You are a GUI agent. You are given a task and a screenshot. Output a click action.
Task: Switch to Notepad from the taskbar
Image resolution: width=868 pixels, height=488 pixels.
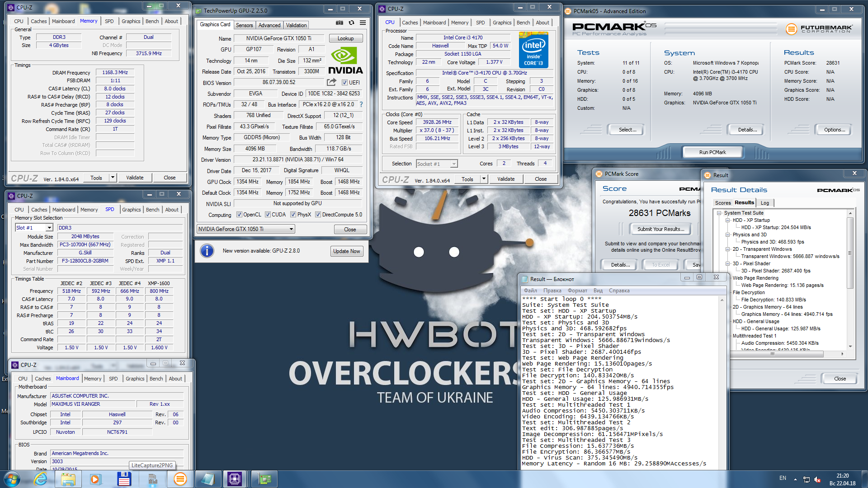208,479
